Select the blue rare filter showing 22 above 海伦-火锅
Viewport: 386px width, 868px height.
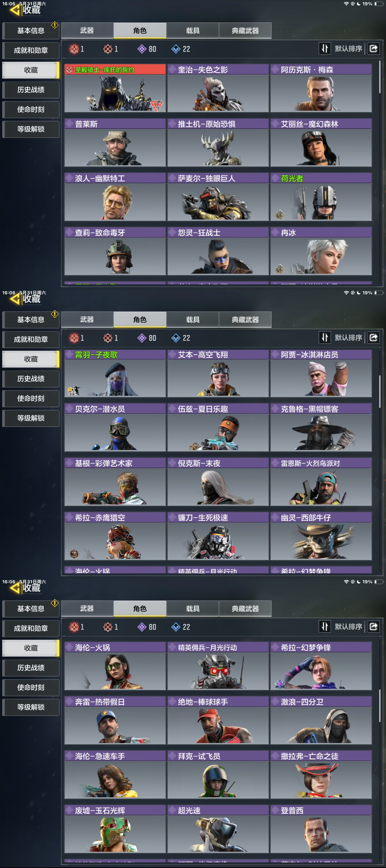pos(181,627)
